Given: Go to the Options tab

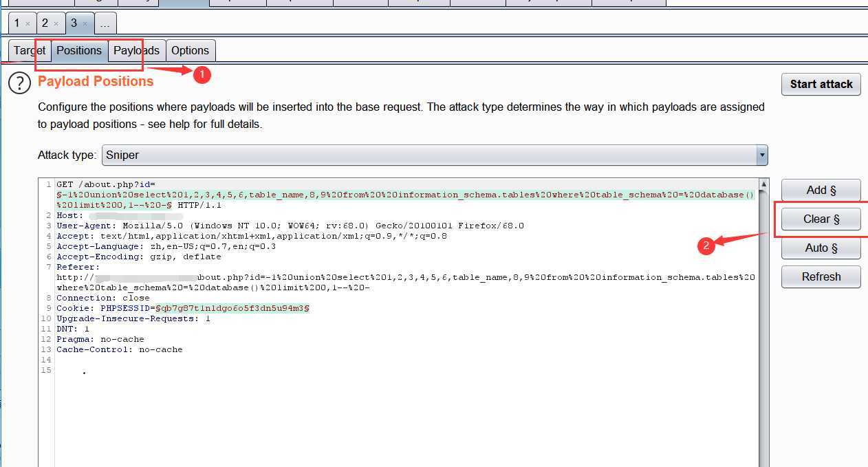Looking at the screenshot, I should pyautogui.click(x=190, y=50).
